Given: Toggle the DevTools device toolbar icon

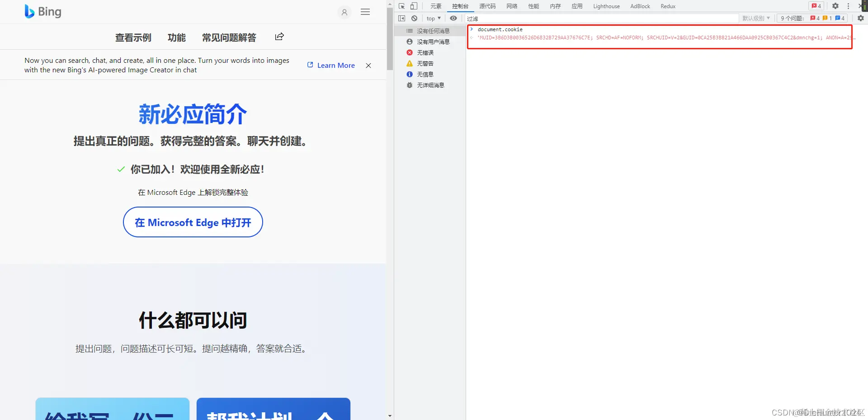Looking at the screenshot, I should (414, 6).
